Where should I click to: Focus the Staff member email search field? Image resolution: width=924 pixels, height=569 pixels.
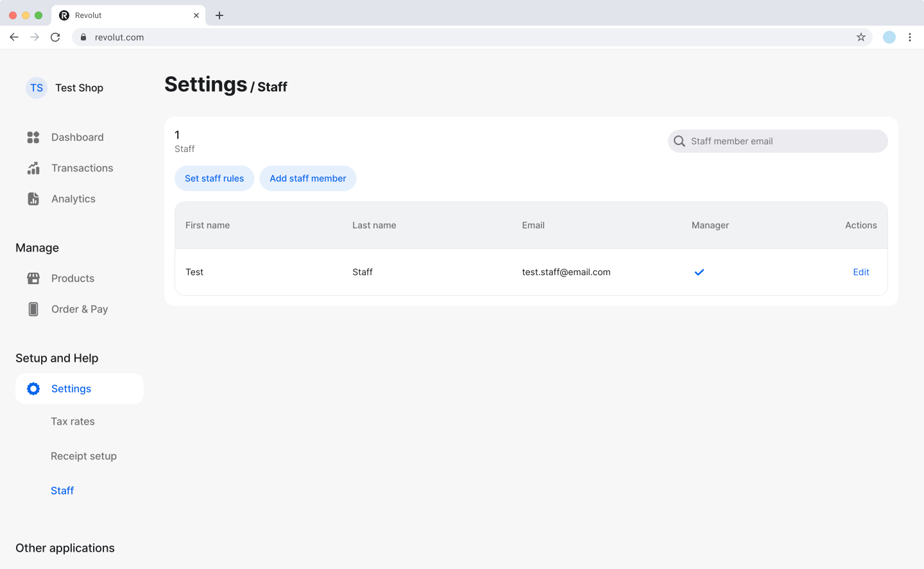coord(778,141)
